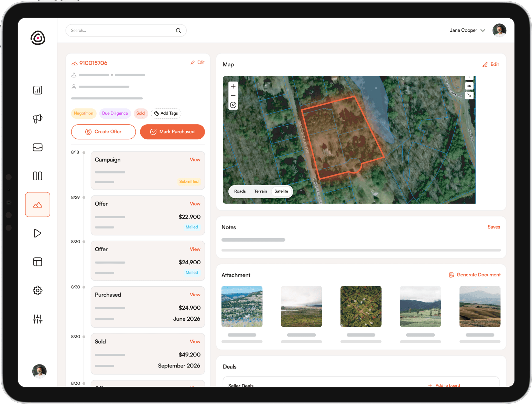Click the location pin icon under property ID
Image resolution: width=532 pixels, height=404 pixels.
74,75
